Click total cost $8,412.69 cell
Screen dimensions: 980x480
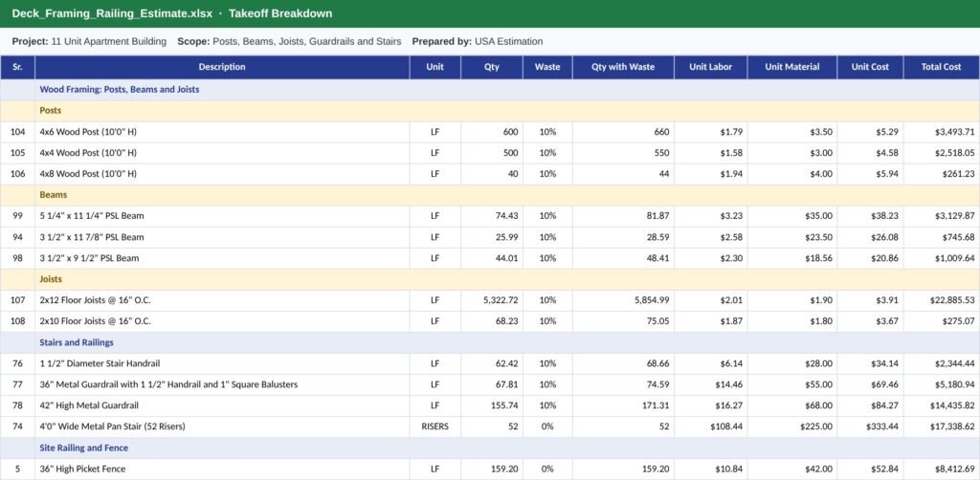(x=942, y=469)
